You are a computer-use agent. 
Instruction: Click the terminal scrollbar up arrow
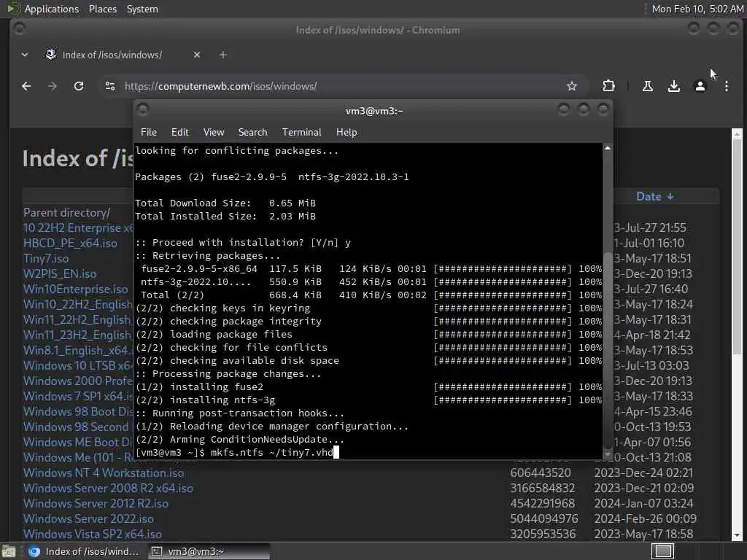(608, 148)
